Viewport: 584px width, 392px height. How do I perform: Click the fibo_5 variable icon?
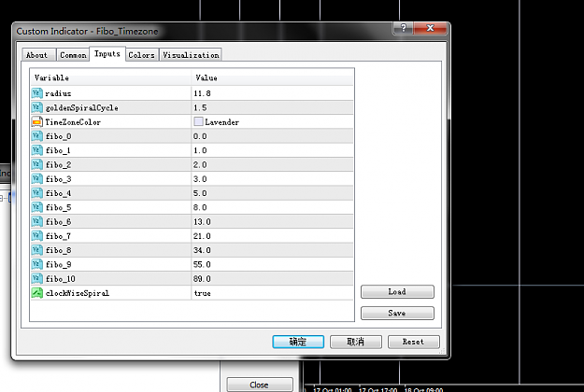[36, 207]
